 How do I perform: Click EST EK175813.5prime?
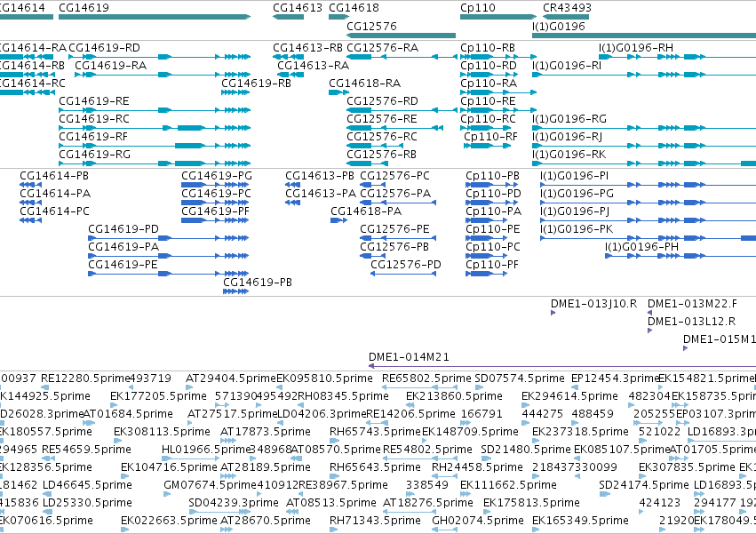[531, 503]
